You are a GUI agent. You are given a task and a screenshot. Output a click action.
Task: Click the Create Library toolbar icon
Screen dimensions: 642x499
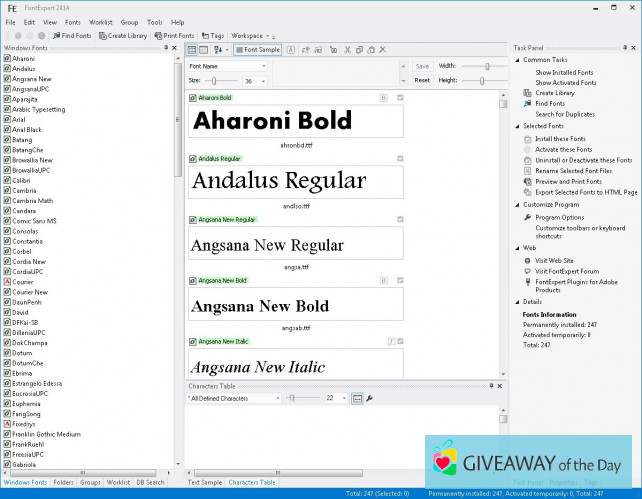pyautogui.click(x=125, y=35)
